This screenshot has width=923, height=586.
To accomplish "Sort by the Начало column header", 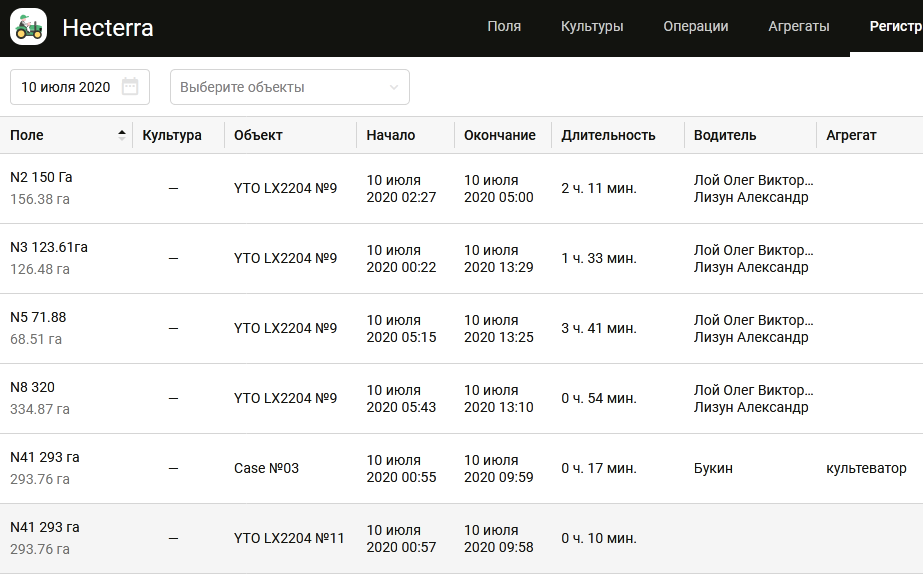I will 391,135.
